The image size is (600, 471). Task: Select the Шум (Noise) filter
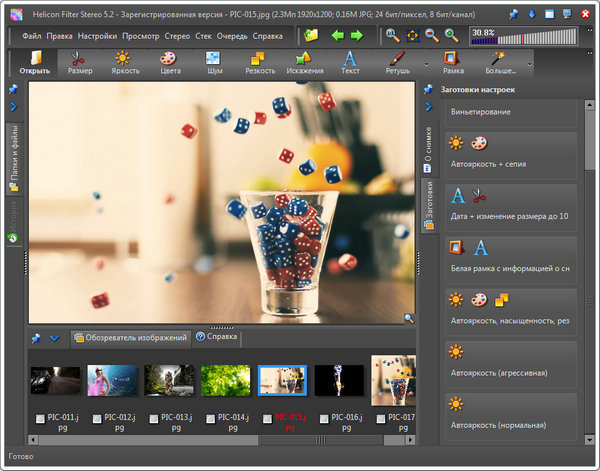[215, 62]
